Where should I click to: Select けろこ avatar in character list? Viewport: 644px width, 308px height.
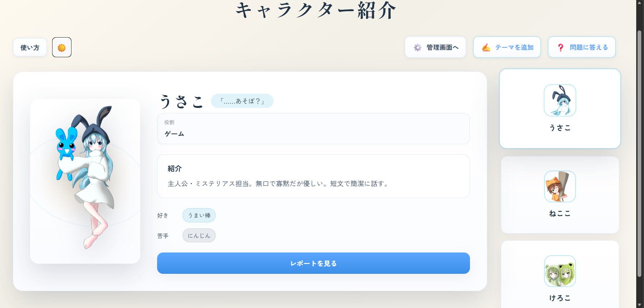tap(560, 271)
